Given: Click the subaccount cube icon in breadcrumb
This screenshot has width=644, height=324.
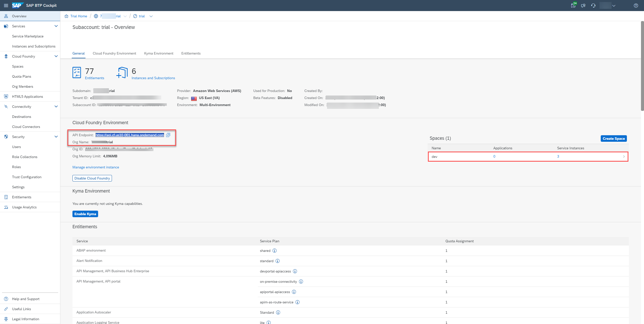Looking at the screenshot, I should (x=135, y=16).
